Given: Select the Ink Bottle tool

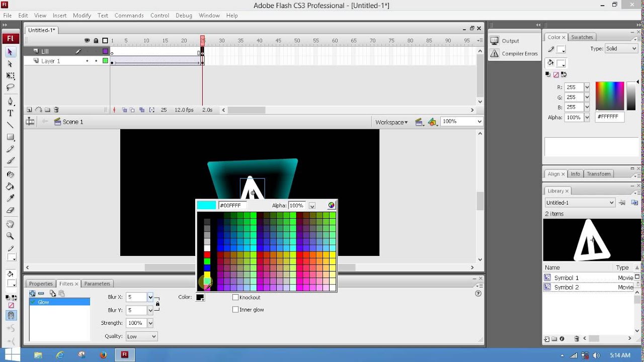Looking at the screenshot, I should coord(10,174).
